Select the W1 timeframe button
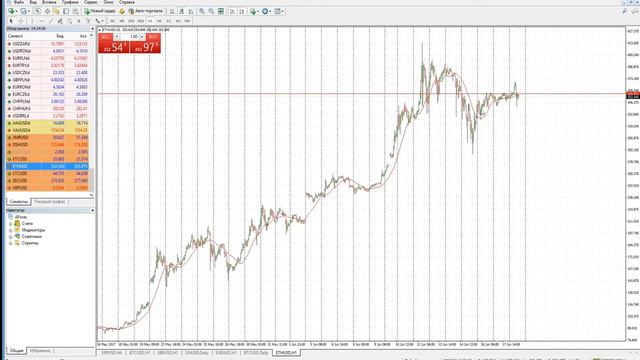The width and height of the screenshot is (640, 360). click(178, 21)
